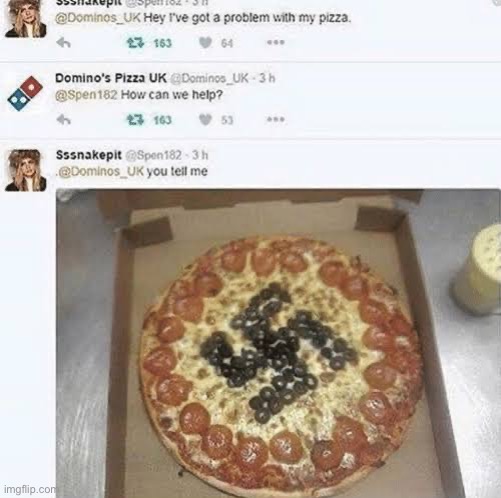501x498 pixels.
Task: Like the Domino's tweet with 53 likes
Action: (x=205, y=120)
